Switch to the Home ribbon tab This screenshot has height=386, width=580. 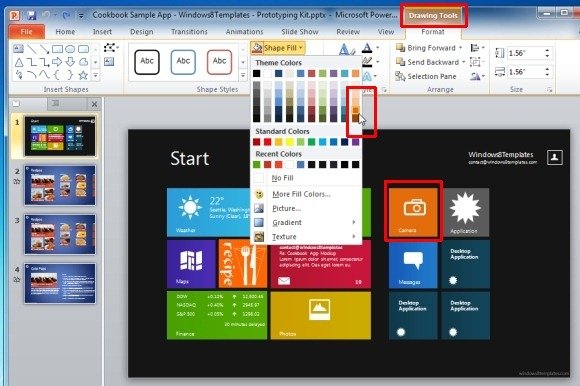pos(65,32)
